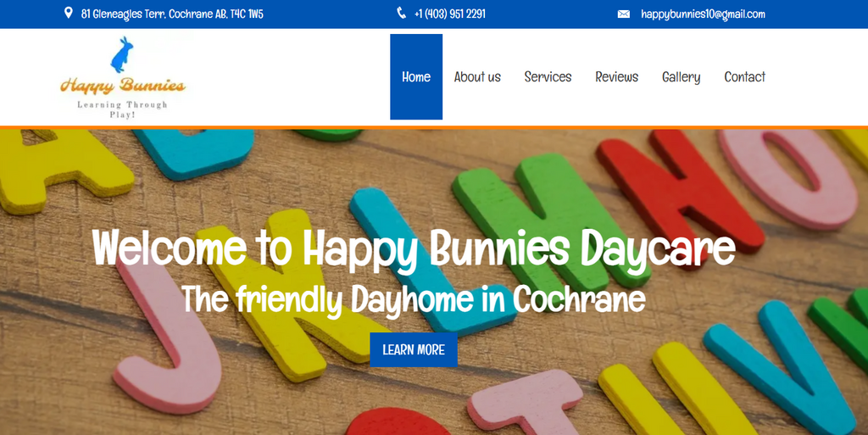Screen dimensions: 868x435
Task: Open the 81 Gleneagles Terr. address
Action: pyautogui.click(x=172, y=14)
